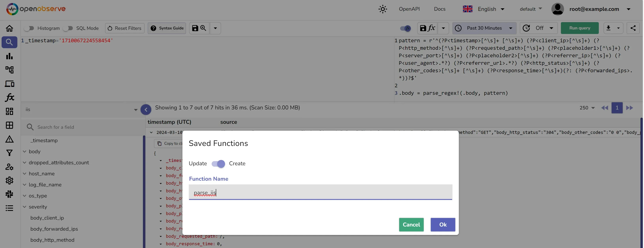This screenshot has height=248, width=644.
Task: Open the Home page from the sidebar
Action: tap(9, 28)
